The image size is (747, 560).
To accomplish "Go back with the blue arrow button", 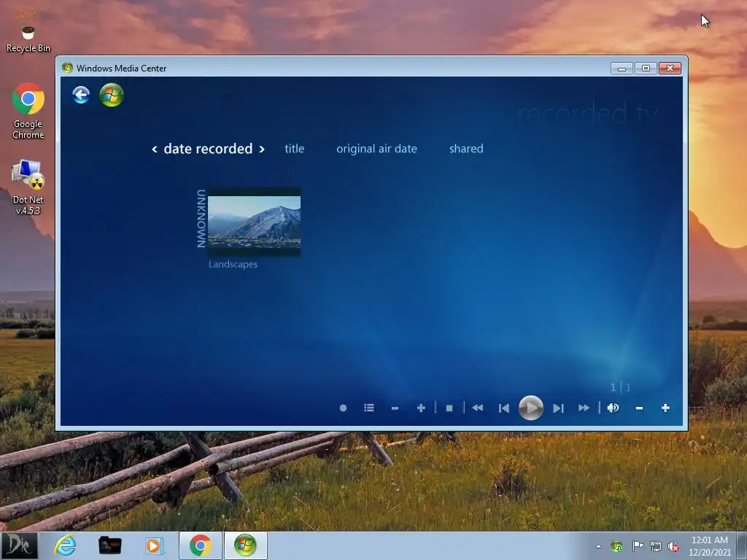I will coord(81,95).
